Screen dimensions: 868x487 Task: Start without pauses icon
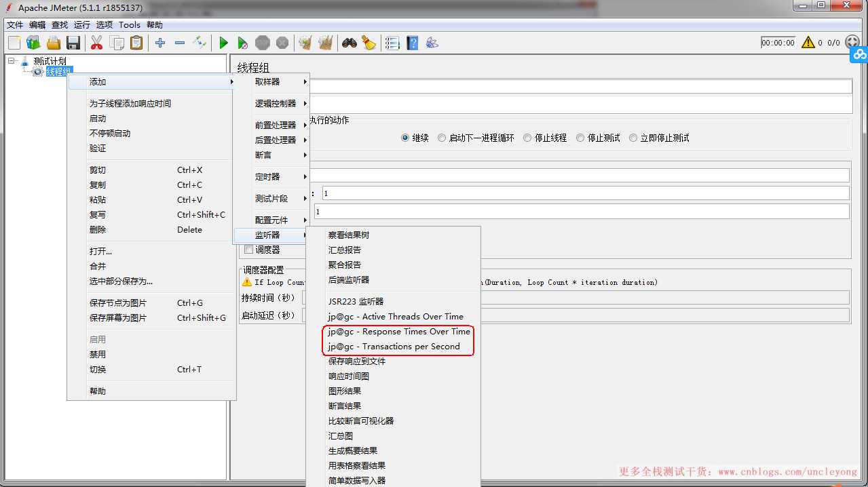pyautogui.click(x=242, y=43)
